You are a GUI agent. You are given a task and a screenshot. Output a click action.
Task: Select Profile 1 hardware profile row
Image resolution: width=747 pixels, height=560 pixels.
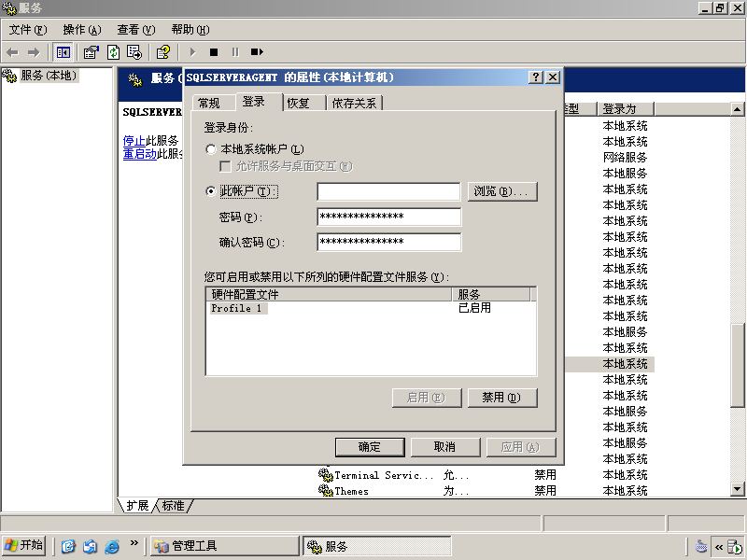238,309
